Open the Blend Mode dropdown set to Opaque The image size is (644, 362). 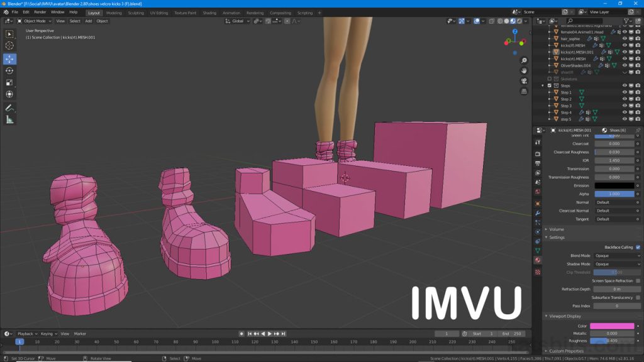616,255
